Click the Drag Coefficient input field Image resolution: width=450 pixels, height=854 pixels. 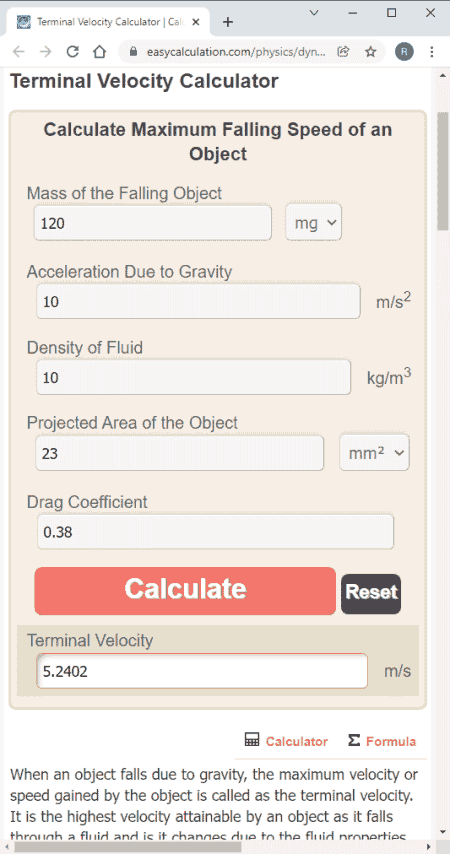[x=215, y=532]
